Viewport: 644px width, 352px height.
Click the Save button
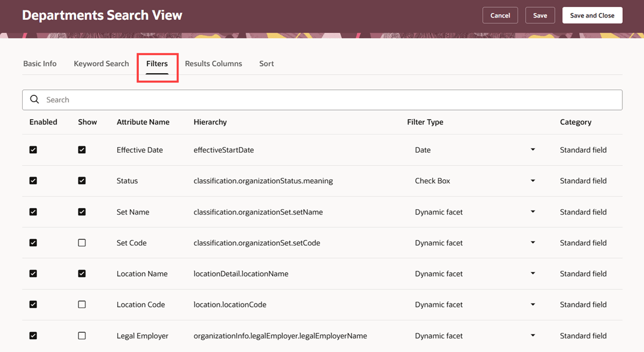click(x=540, y=15)
